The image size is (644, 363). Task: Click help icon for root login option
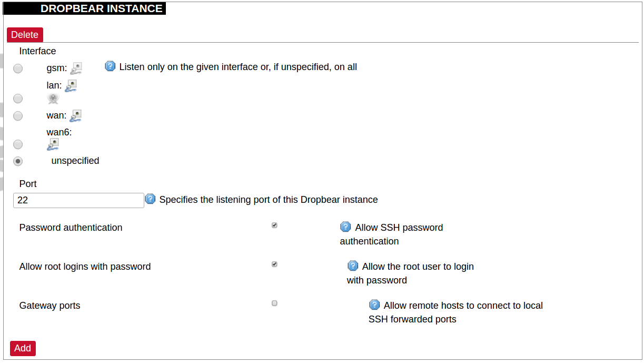coord(353,266)
